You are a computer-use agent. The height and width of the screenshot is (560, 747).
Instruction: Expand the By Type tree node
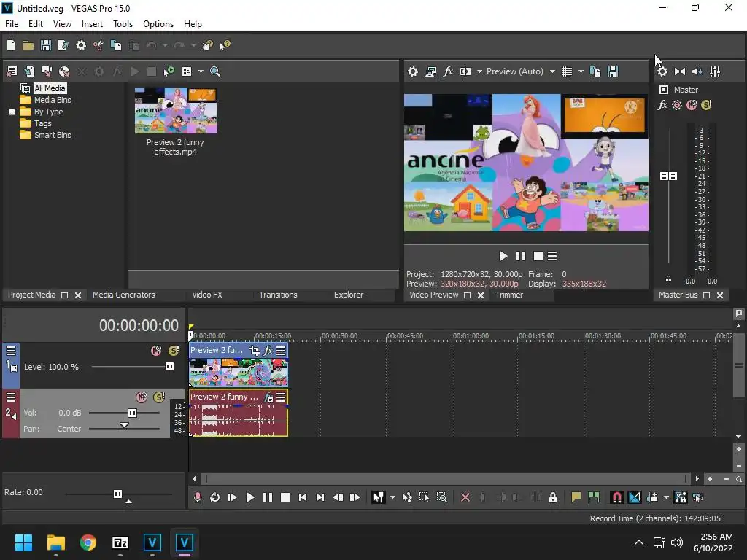point(12,112)
